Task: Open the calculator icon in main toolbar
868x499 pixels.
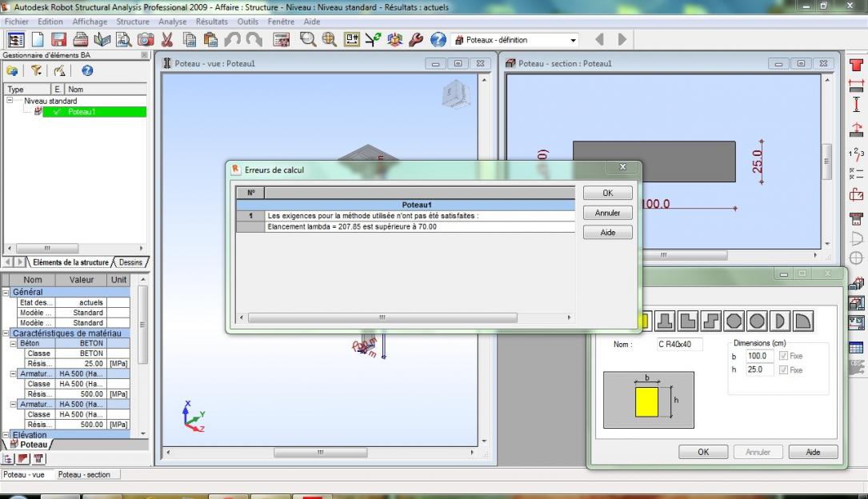Action: point(282,40)
